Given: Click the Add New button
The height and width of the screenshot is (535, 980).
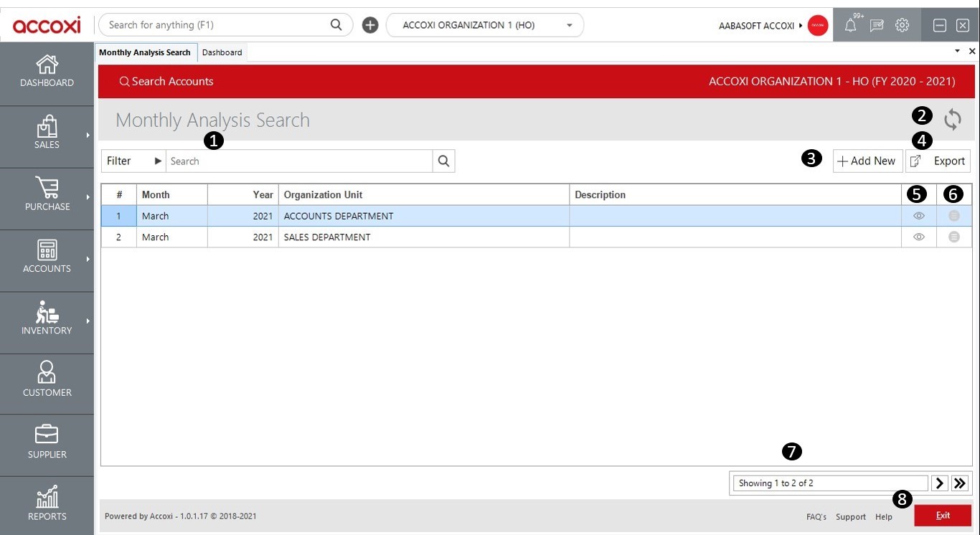Looking at the screenshot, I should pyautogui.click(x=867, y=161).
